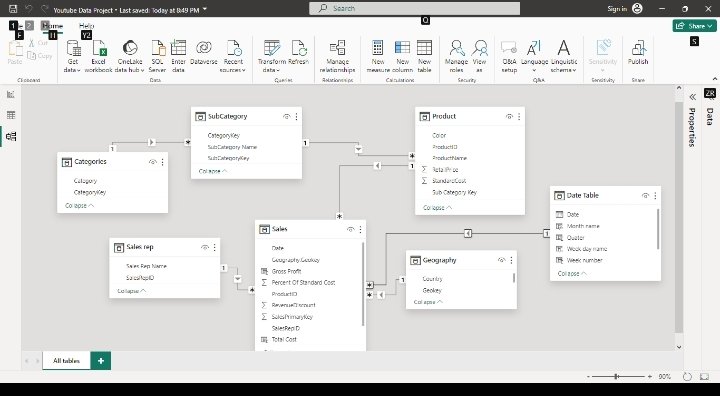Create a New measure

click(x=378, y=56)
